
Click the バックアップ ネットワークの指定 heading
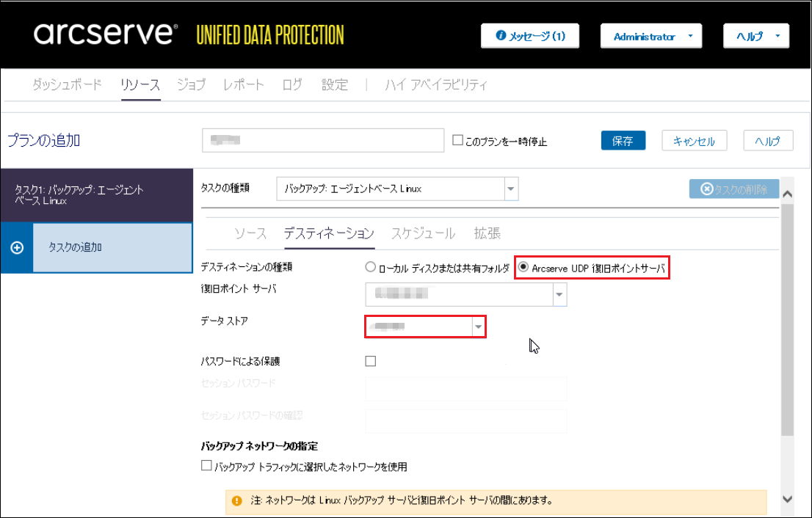(259, 446)
